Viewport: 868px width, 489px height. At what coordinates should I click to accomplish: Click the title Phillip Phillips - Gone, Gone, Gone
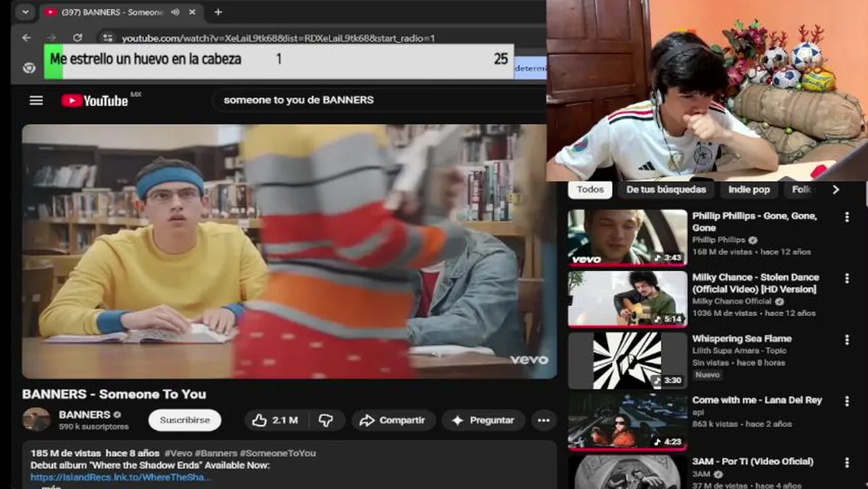click(x=755, y=222)
